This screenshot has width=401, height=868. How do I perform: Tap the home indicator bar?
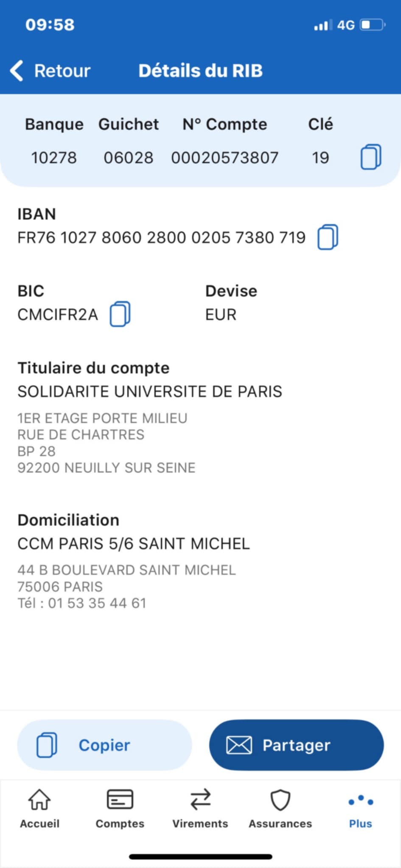click(x=200, y=857)
